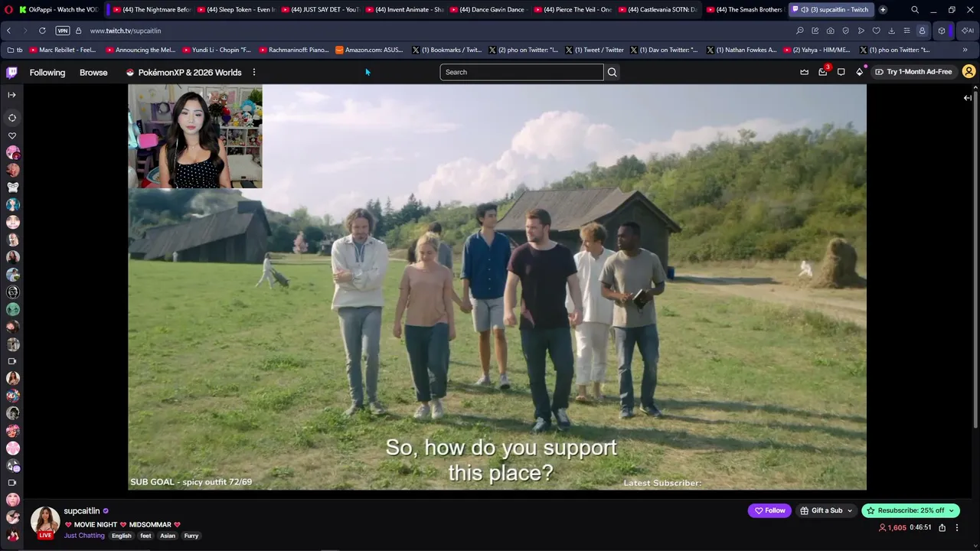This screenshot has width=980, height=551.
Task: Expand the Resubscribe options chevron
Action: [x=952, y=510]
